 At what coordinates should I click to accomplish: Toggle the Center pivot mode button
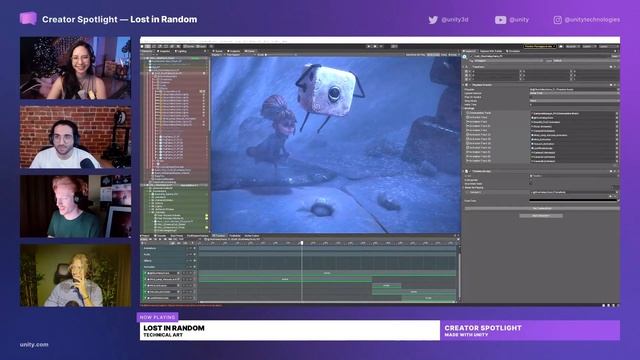coord(189,47)
